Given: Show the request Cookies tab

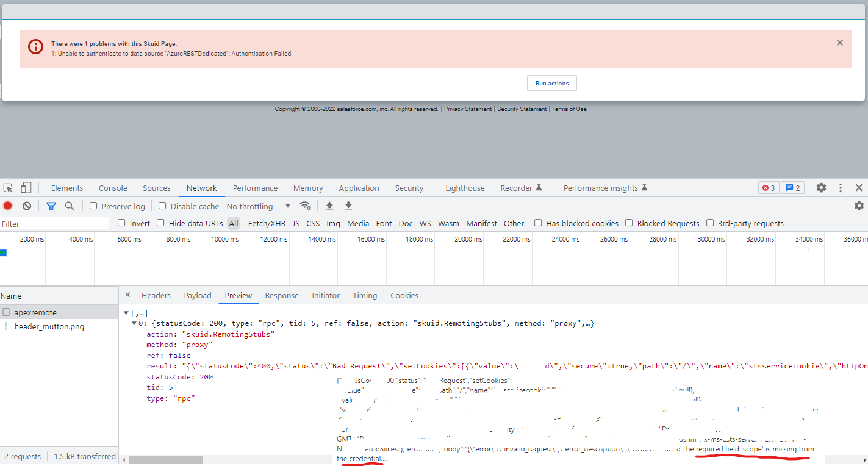Looking at the screenshot, I should point(404,295).
